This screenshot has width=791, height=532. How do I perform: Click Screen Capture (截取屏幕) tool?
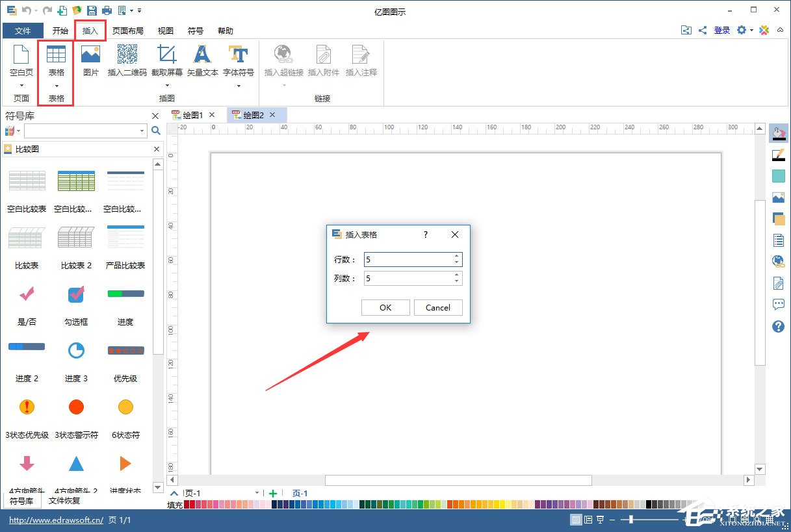(167, 62)
